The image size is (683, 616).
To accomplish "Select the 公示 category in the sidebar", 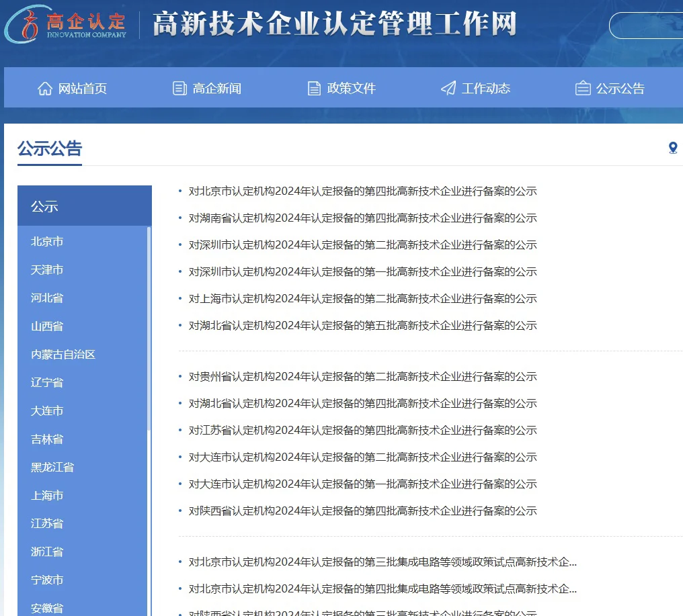I will click(x=44, y=206).
